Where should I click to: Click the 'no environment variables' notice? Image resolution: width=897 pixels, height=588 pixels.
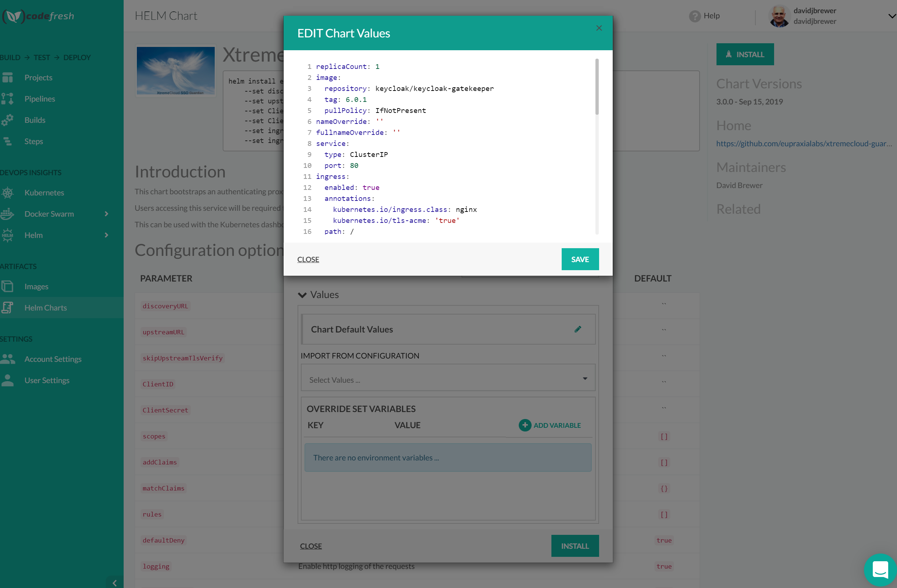448,457
